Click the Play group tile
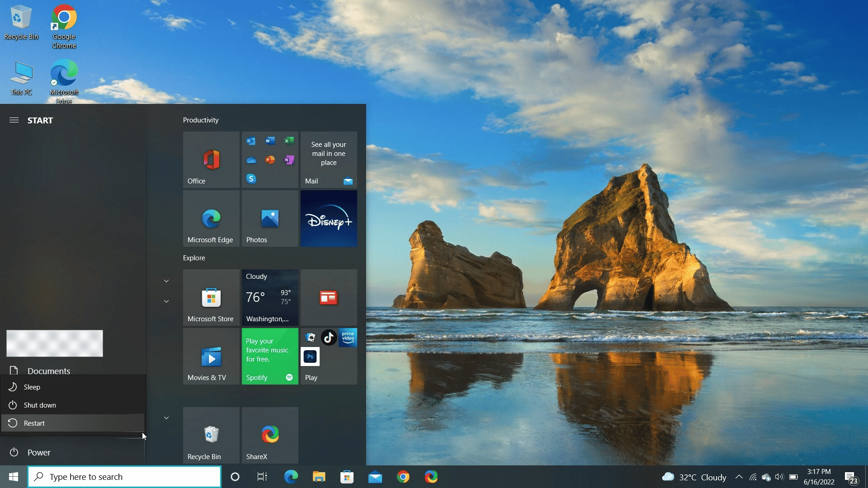Image resolution: width=868 pixels, height=488 pixels. tap(329, 356)
